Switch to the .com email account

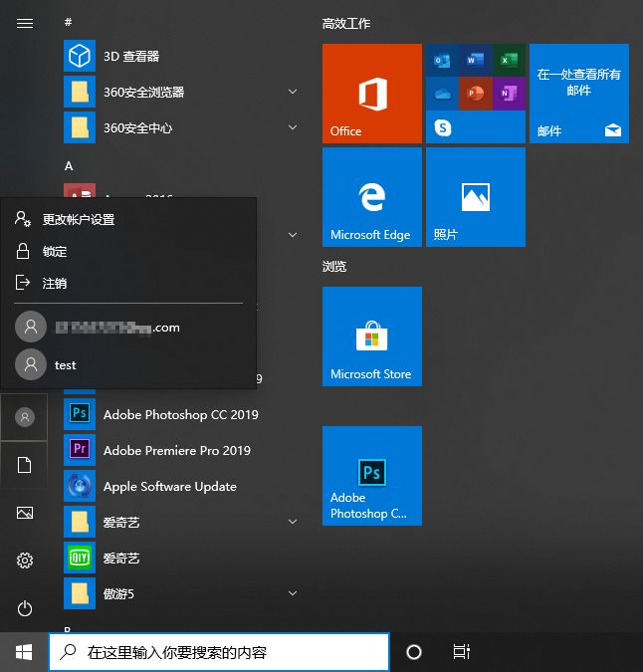click(x=128, y=327)
